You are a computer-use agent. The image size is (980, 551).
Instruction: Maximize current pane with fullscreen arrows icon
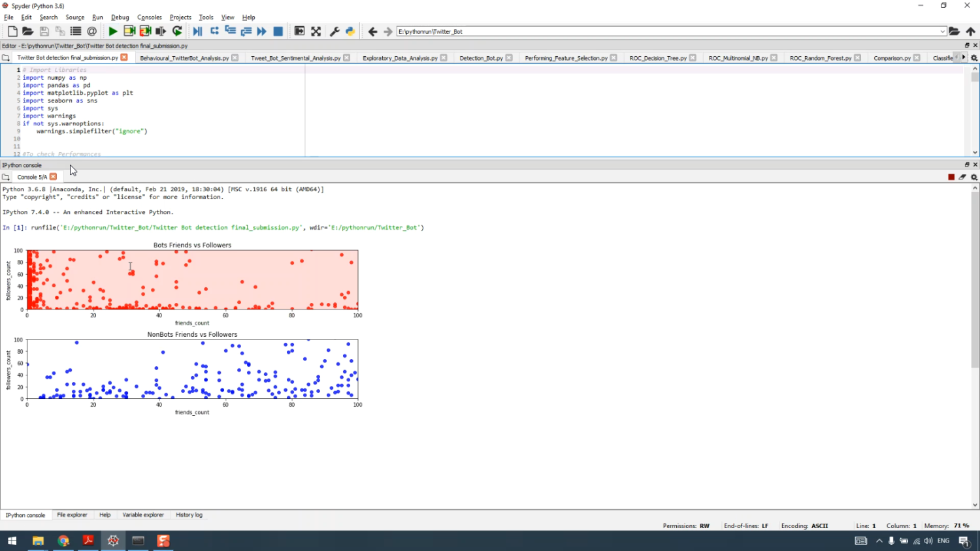(316, 31)
